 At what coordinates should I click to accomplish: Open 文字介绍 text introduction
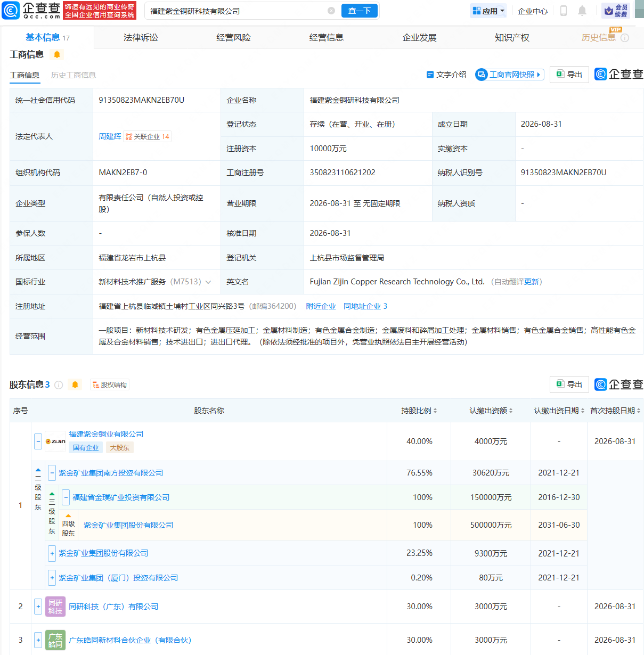[446, 75]
